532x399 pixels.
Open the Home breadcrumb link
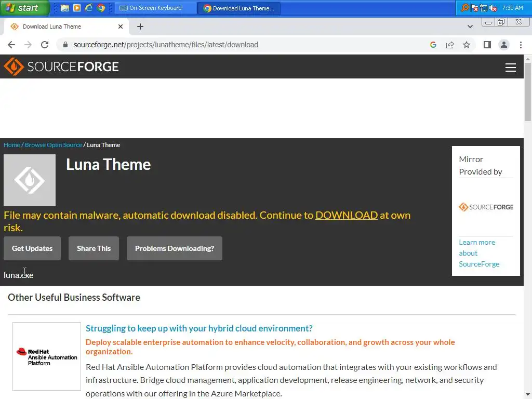tap(12, 145)
